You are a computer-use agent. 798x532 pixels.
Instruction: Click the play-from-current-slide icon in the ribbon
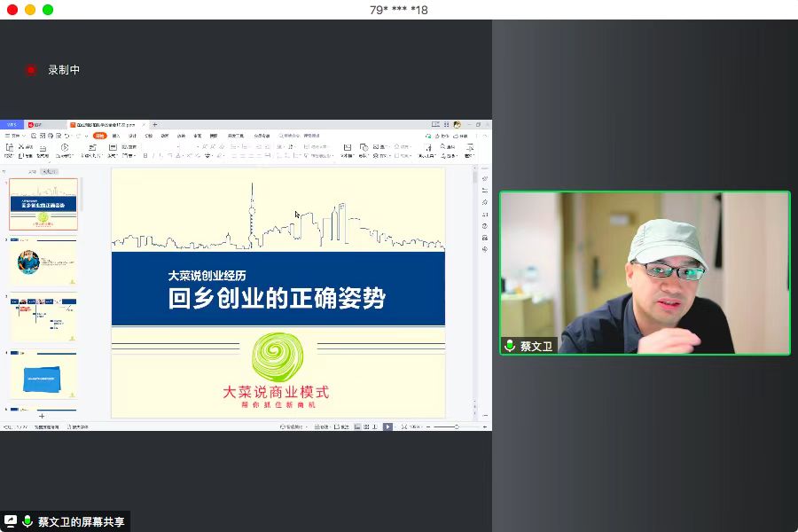pos(63,148)
